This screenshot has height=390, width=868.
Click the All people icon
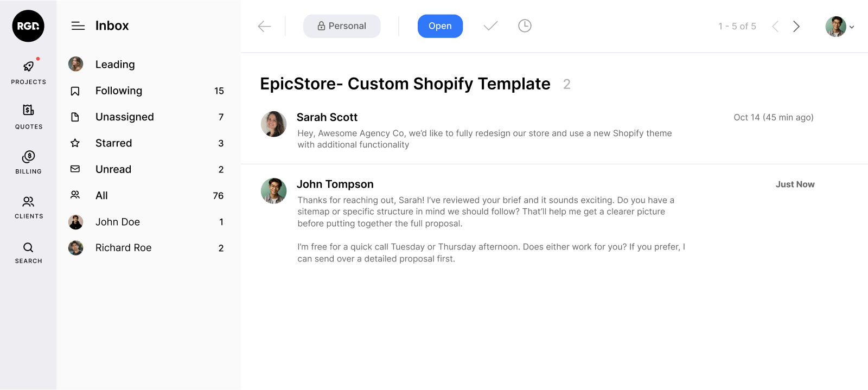(75, 195)
